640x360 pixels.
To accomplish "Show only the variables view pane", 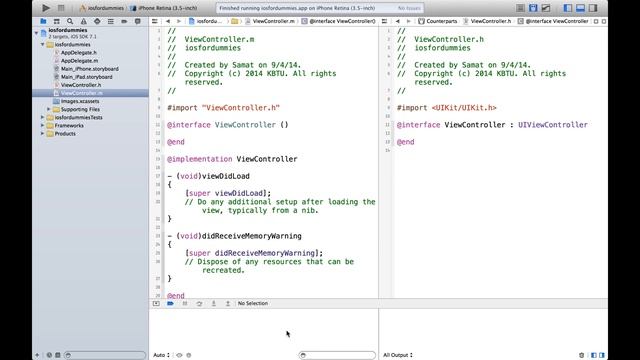I will [x=594, y=355].
